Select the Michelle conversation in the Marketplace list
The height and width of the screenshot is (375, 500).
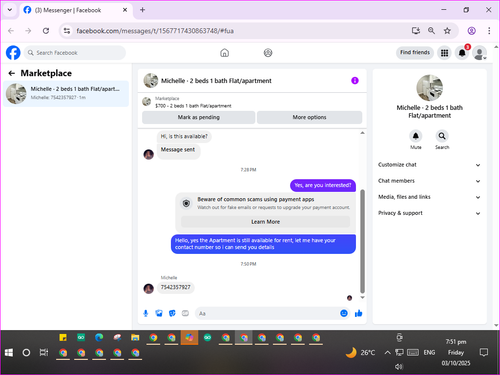[x=66, y=93]
